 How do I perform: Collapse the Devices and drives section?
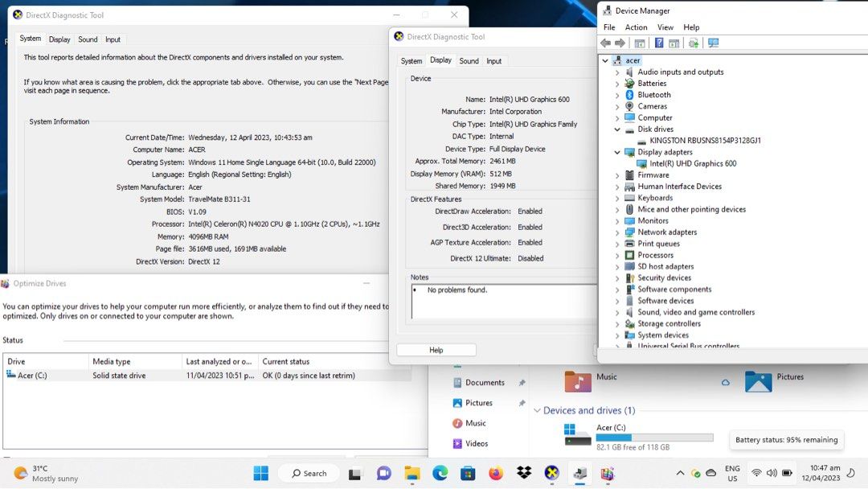[536, 411]
